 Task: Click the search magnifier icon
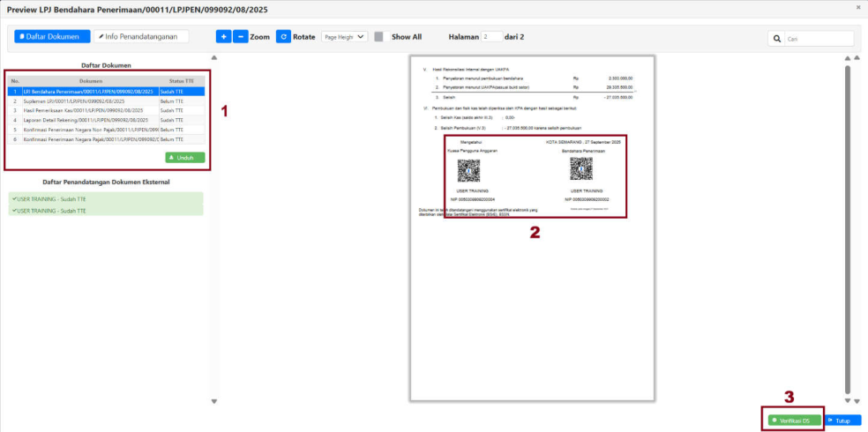pos(776,39)
